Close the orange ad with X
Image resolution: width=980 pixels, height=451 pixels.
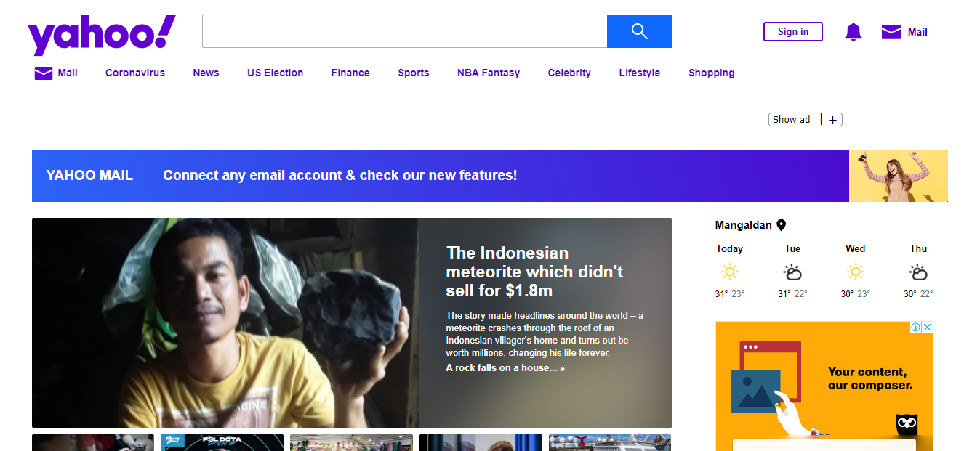coord(928,328)
